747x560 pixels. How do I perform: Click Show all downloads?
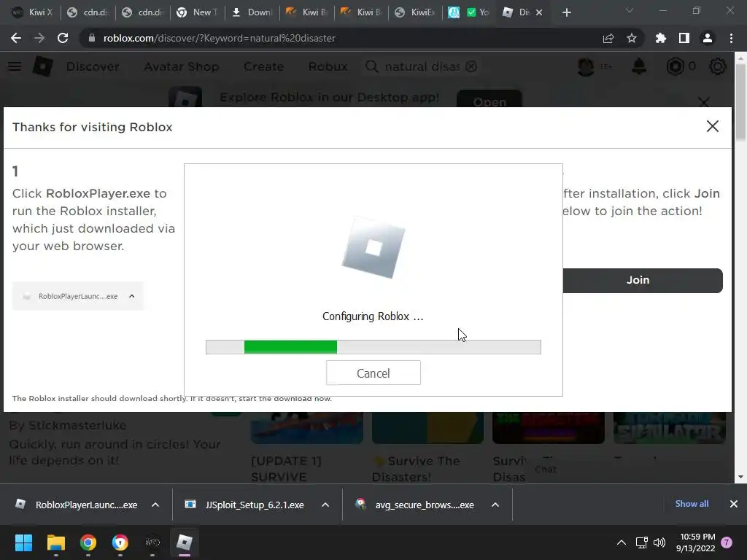click(692, 504)
